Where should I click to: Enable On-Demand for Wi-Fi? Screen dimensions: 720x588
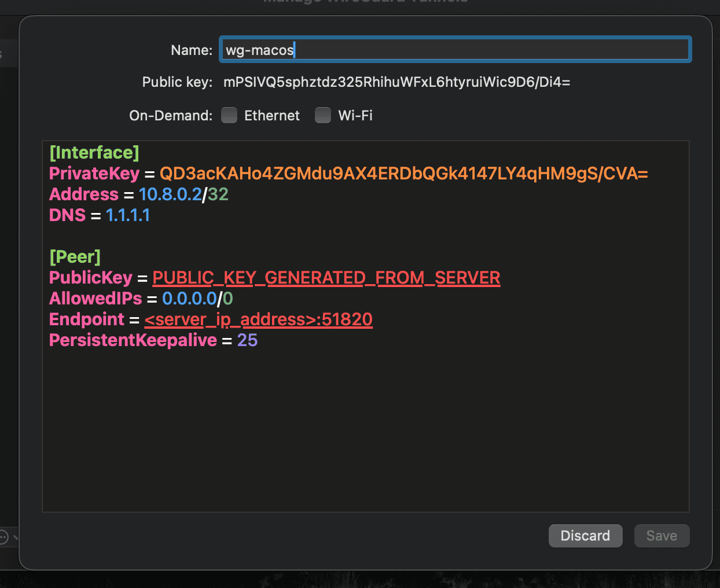pos(323,115)
